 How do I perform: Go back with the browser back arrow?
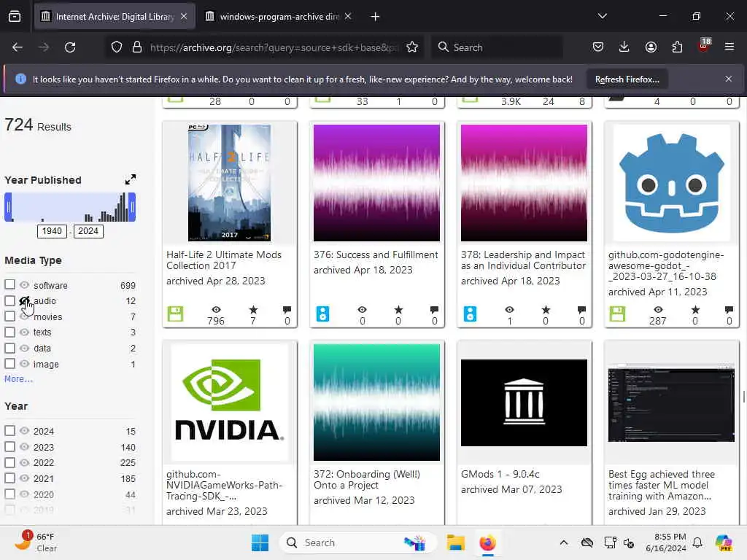point(18,47)
